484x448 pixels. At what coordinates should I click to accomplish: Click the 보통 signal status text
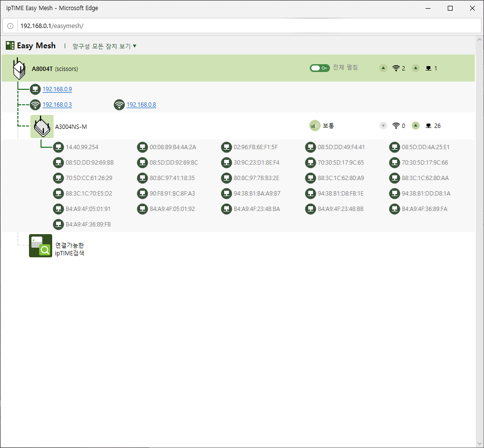328,126
